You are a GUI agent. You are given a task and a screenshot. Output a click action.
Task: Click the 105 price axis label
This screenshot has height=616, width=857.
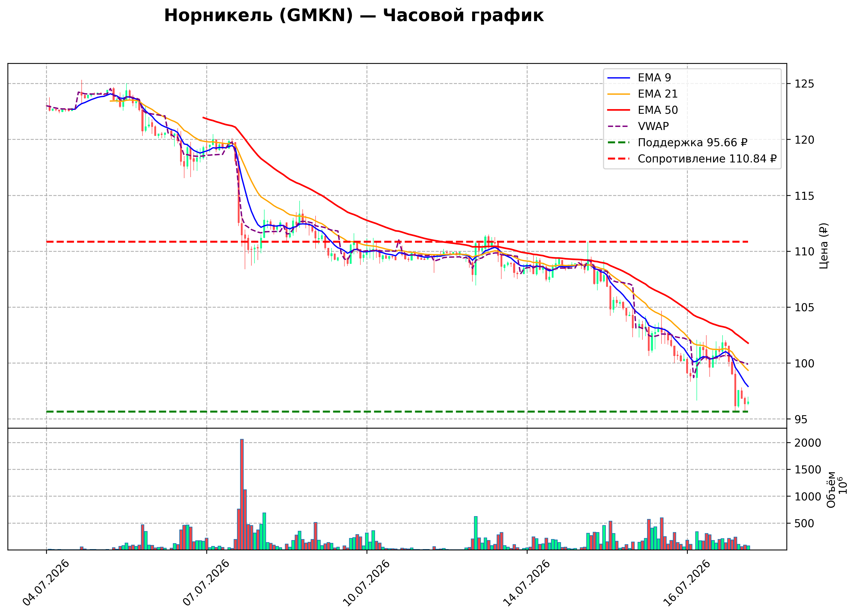pyautogui.click(x=804, y=307)
